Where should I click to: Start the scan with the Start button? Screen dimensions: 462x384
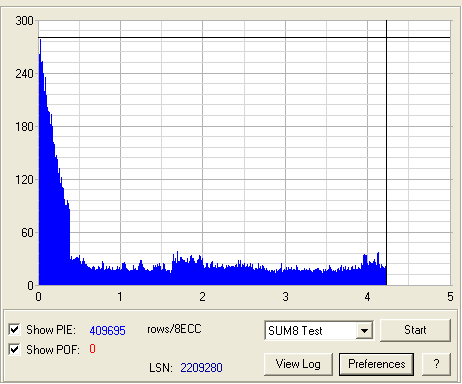point(415,330)
